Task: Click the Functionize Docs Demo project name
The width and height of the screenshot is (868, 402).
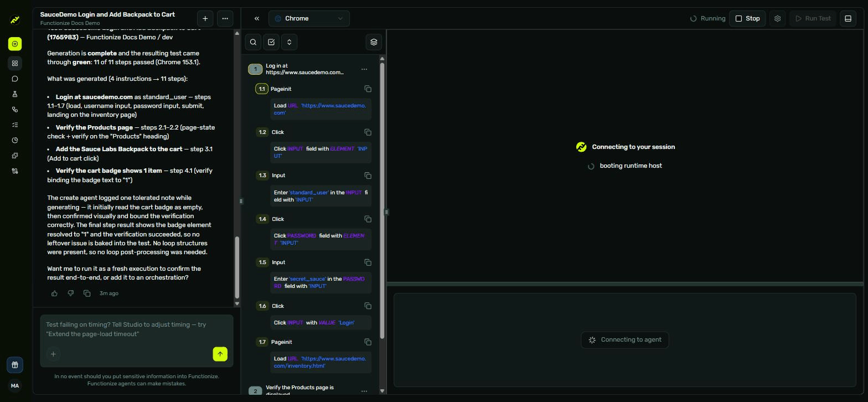Action: pyautogui.click(x=70, y=23)
